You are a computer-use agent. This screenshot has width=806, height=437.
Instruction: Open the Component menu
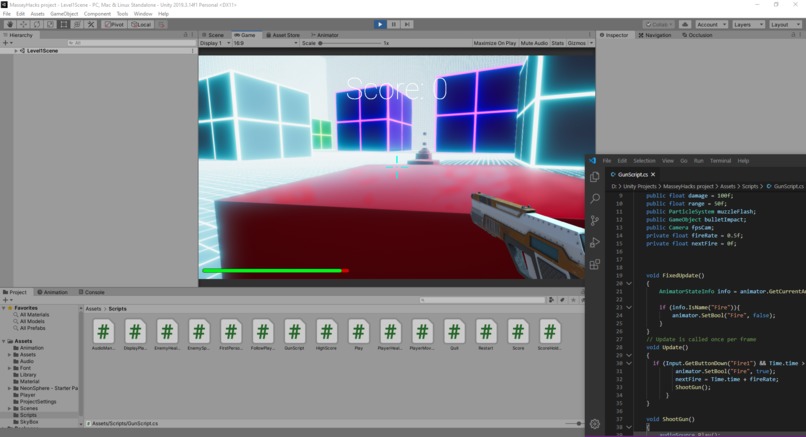pos(97,14)
